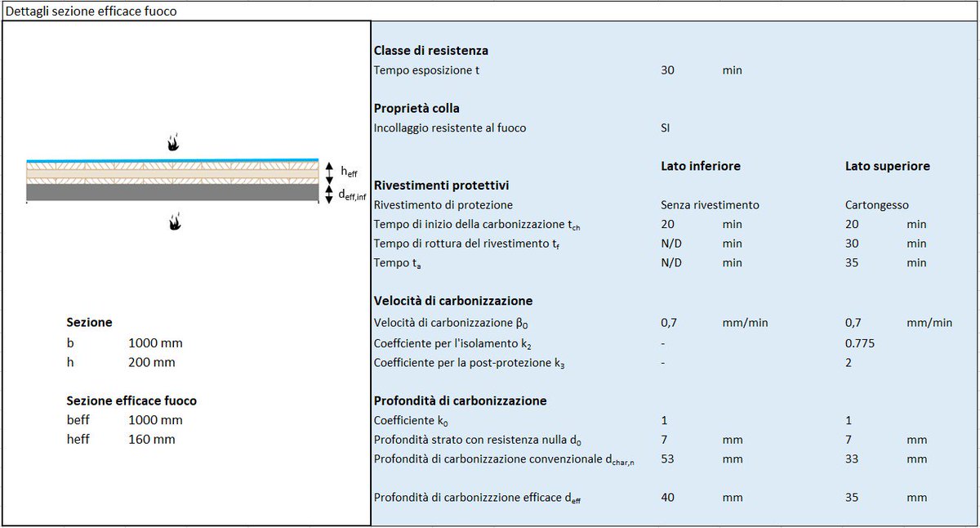Select the bold 'Sezione efficace fuoco' heading
Screen dimensions: 980x528
pos(131,400)
